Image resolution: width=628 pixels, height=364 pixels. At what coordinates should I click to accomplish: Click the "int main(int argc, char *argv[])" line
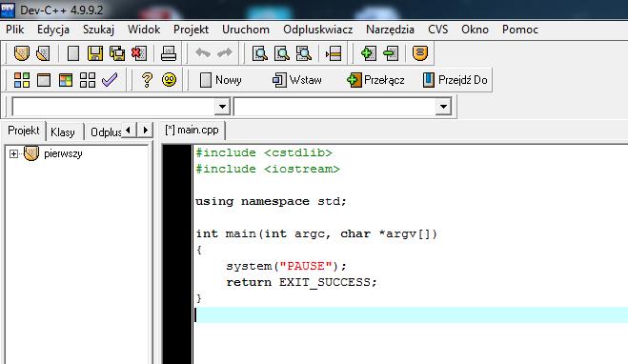(x=316, y=233)
